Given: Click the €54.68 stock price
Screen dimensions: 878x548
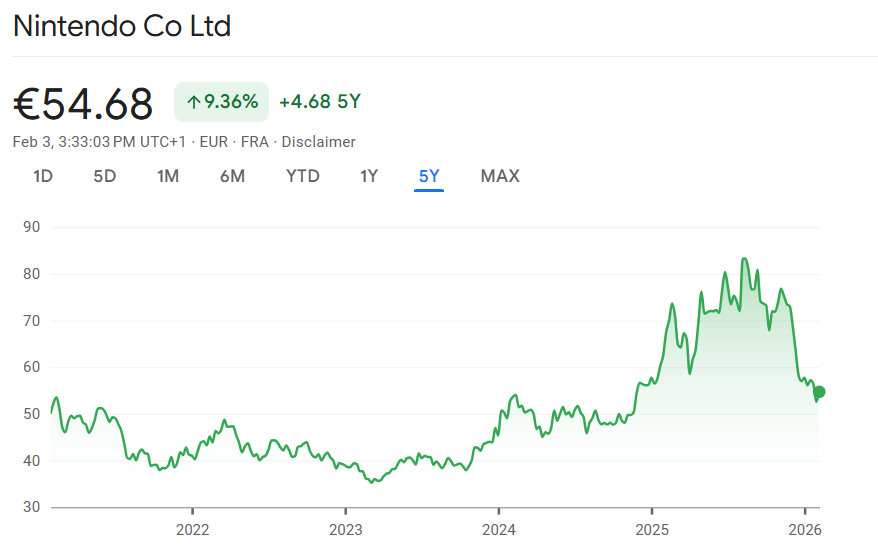Looking at the screenshot, I should [x=83, y=103].
